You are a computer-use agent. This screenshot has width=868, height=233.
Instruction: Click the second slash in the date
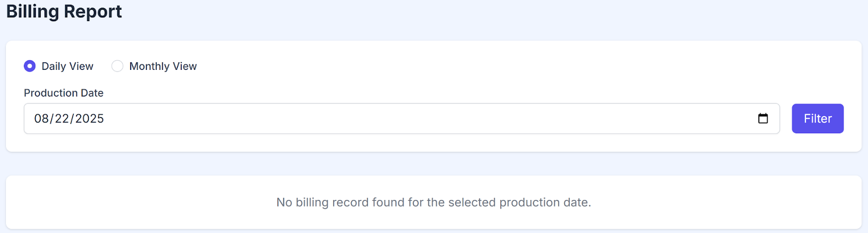click(72, 119)
